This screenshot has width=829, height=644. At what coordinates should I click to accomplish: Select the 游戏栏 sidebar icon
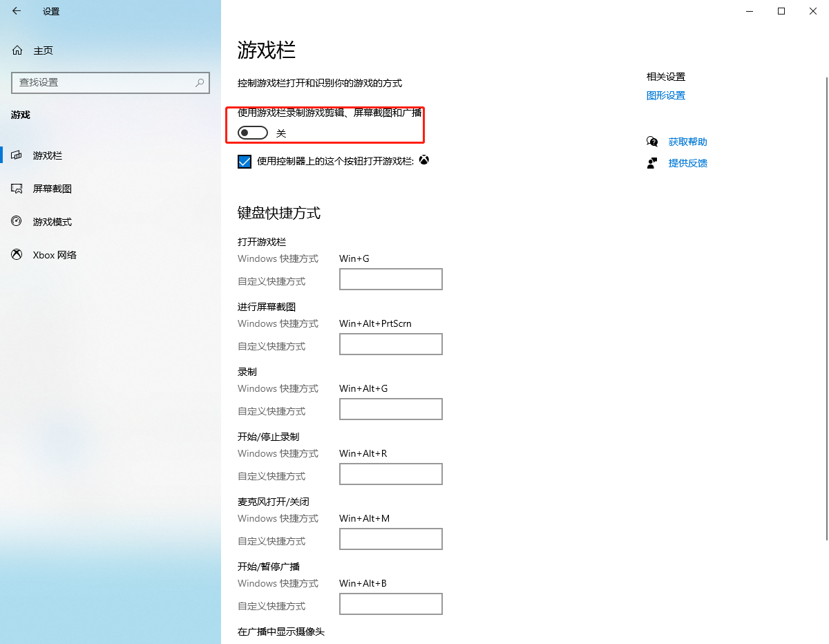coord(17,155)
